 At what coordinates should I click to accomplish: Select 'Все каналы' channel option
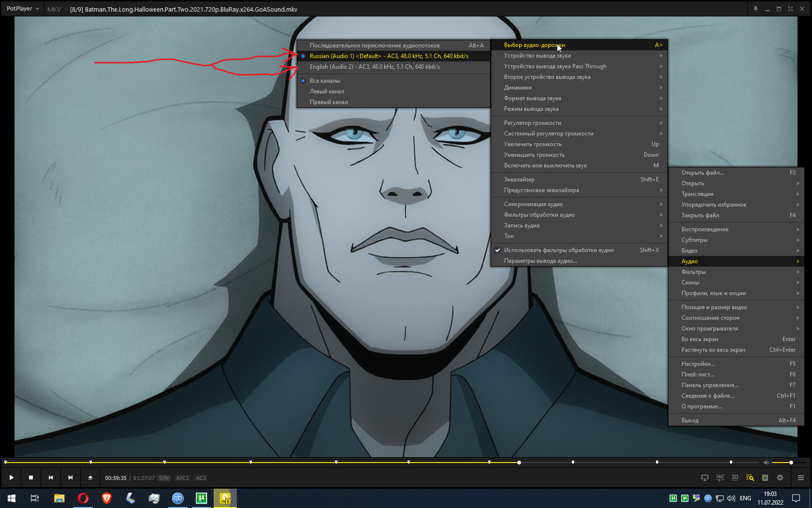coord(393,81)
